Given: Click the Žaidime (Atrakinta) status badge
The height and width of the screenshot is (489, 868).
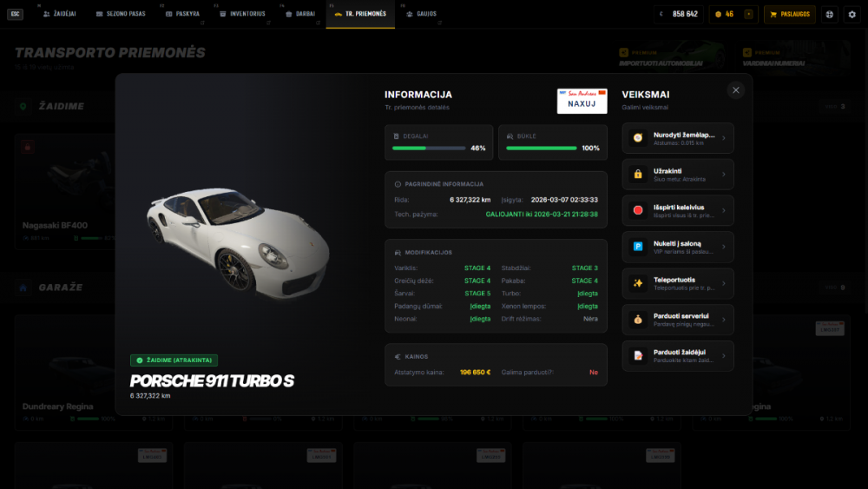Looking at the screenshot, I should pyautogui.click(x=174, y=360).
